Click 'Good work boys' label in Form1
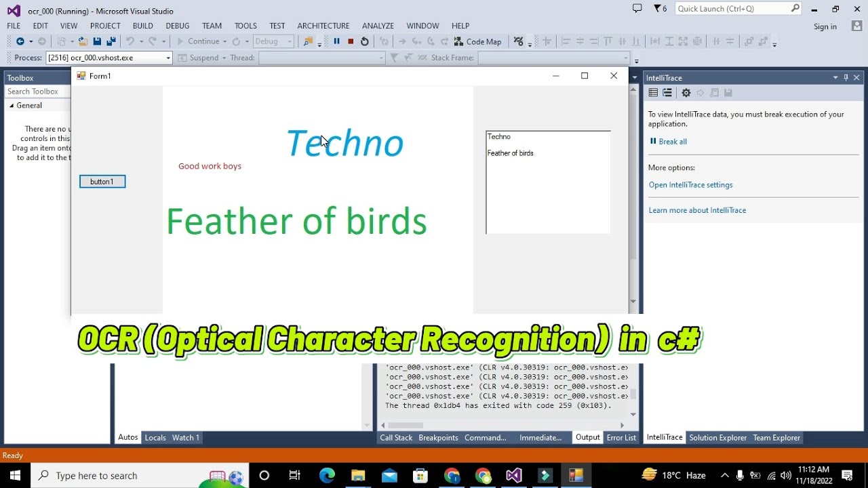 tap(210, 166)
